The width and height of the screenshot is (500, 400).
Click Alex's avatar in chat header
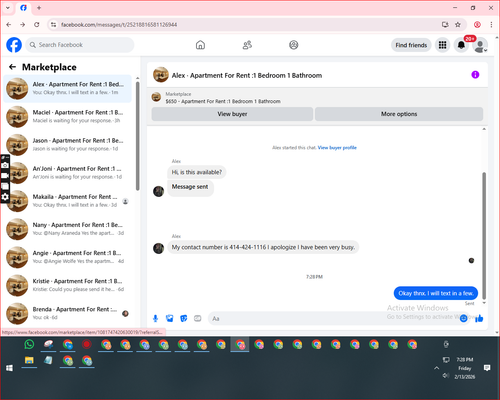tap(161, 75)
